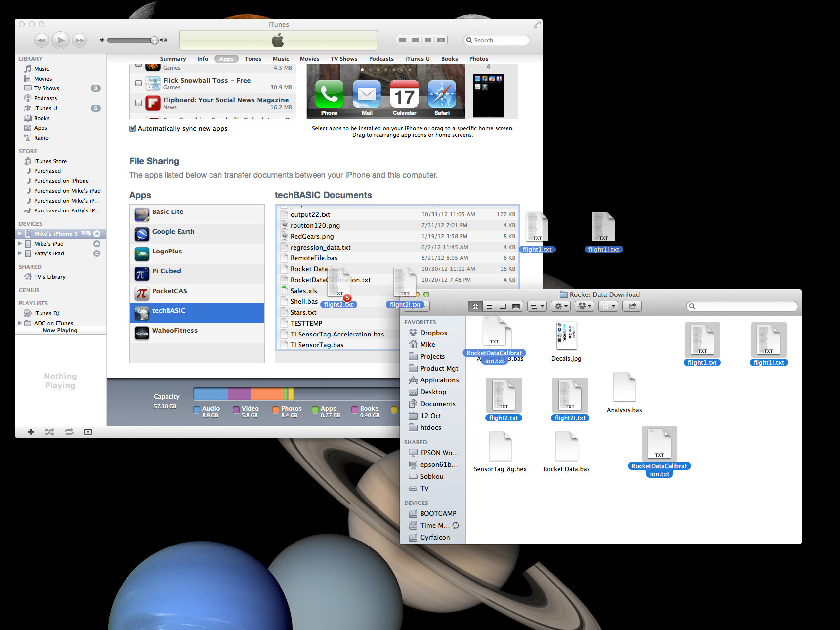
Task: Open TV's Library under Shared
Action: [x=49, y=277]
